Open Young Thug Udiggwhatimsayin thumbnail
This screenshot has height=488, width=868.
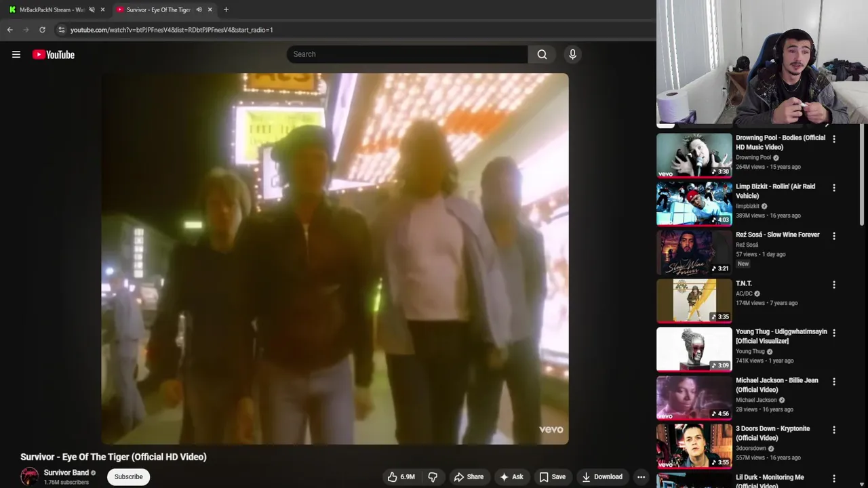coord(694,349)
